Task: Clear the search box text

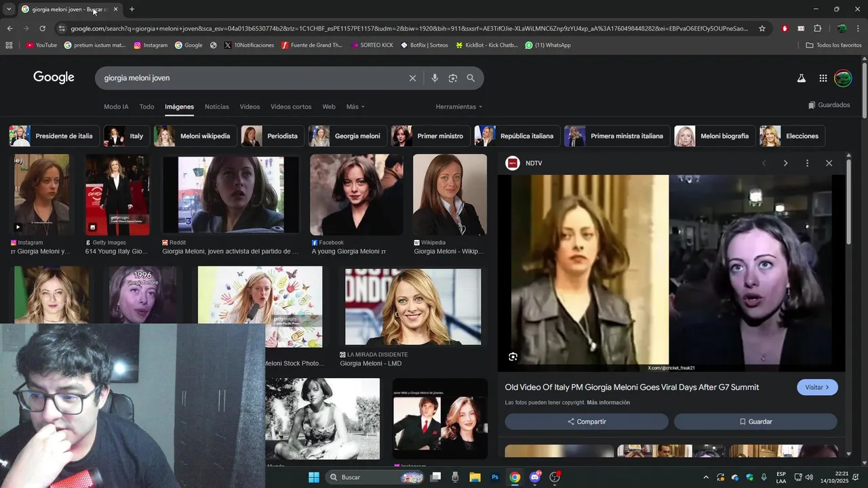Action: coord(412,78)
